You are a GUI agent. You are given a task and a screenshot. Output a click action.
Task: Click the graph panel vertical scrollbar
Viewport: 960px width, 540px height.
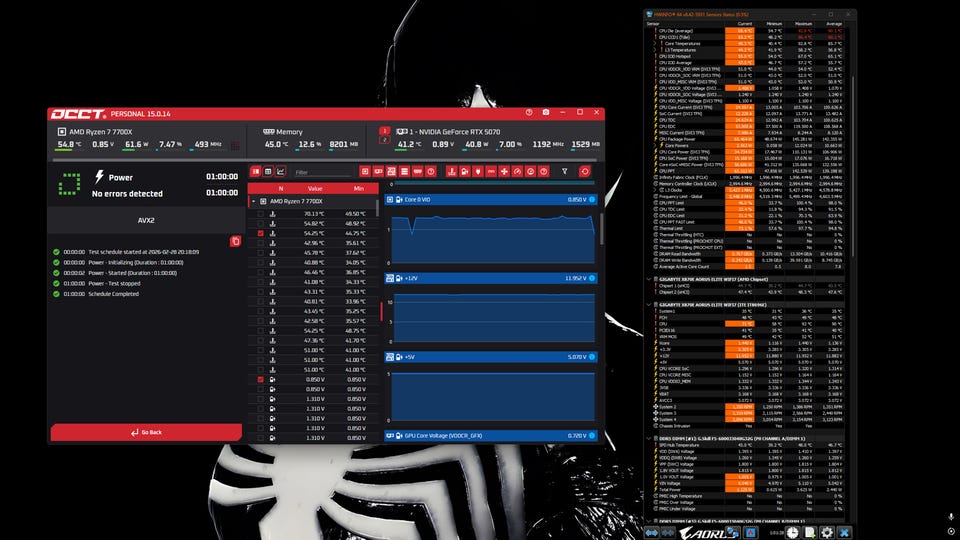click(602, 229)
